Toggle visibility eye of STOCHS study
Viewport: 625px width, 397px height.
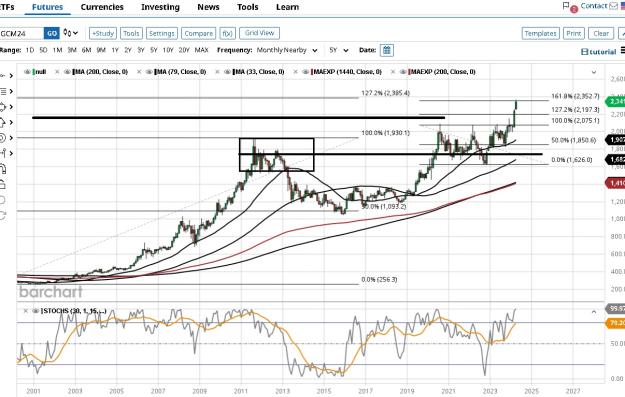coord(35,311)
